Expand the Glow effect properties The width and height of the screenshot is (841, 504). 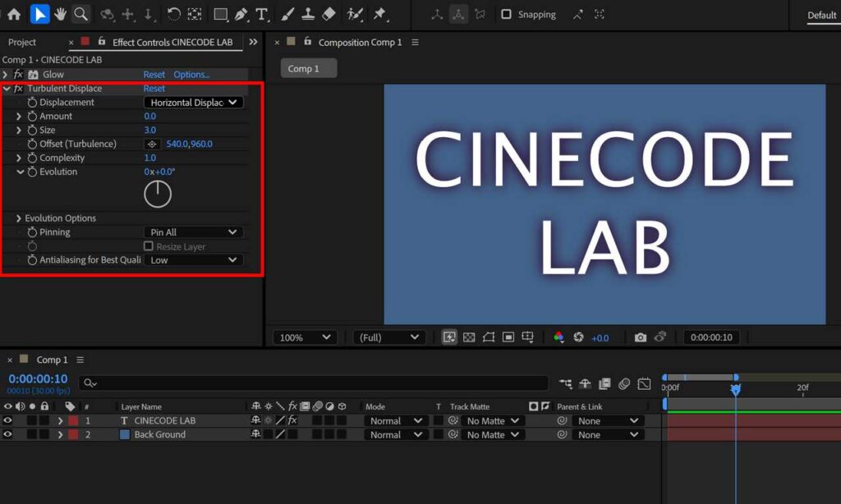pyautogui.click(x=6, y=74)
